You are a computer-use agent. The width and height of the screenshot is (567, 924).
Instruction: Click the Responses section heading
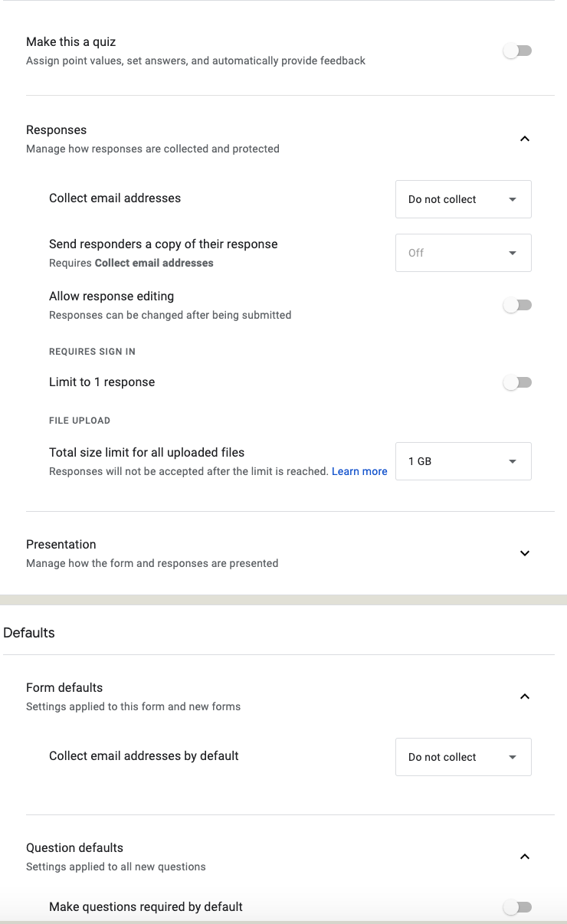pyautogui.click(x=57, y=130)
